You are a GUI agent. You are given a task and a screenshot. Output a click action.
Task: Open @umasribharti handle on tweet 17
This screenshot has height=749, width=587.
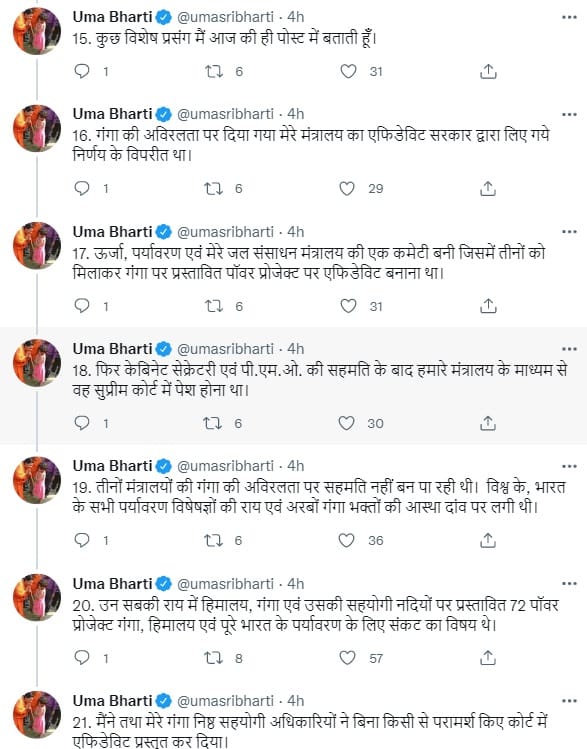pos(225,232)
